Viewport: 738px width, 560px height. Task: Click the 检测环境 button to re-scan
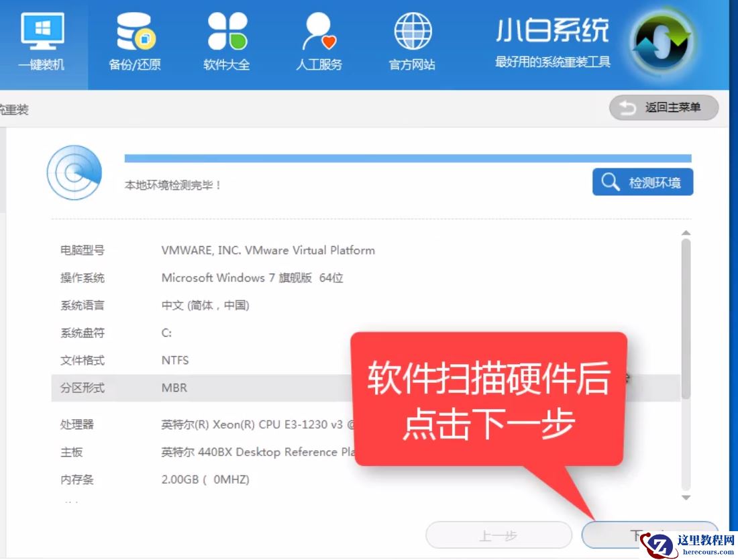642,182
